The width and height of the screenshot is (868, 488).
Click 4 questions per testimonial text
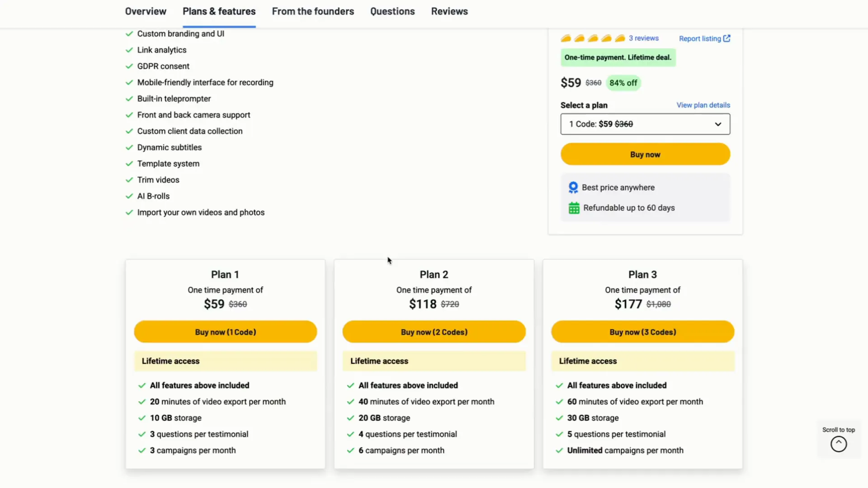click(408, 434)
